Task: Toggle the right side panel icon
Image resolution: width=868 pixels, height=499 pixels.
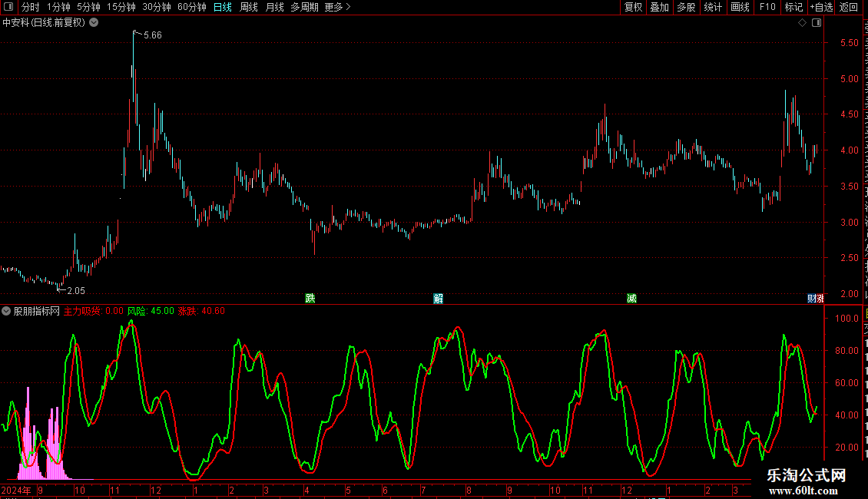Action: click(817, 23)
